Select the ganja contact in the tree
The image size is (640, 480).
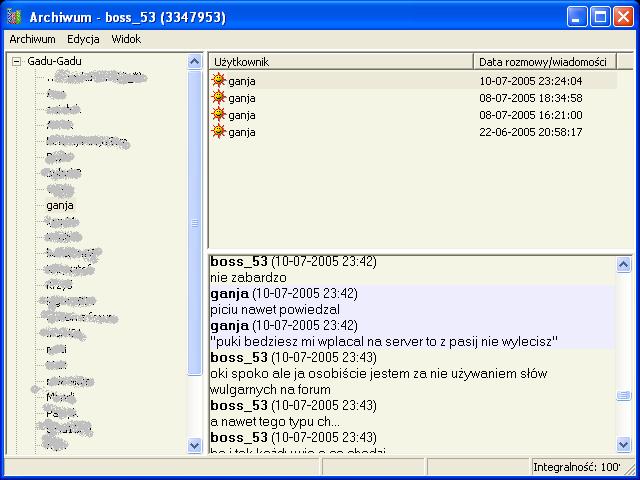60,205
